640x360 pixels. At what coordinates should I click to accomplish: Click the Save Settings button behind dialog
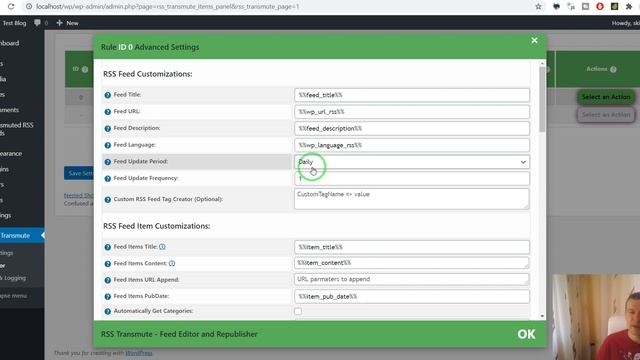pos(79,173)
